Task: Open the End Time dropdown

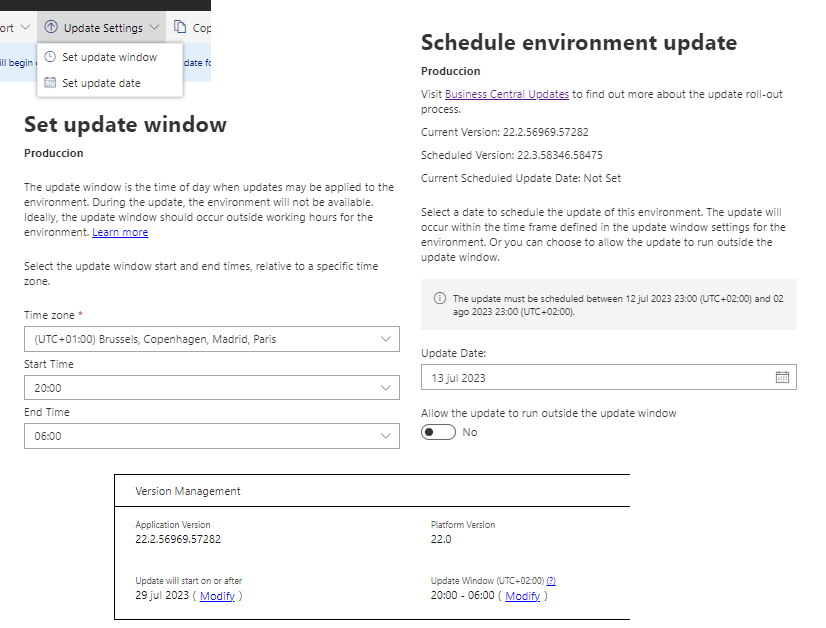Action: tap(386, 436)
